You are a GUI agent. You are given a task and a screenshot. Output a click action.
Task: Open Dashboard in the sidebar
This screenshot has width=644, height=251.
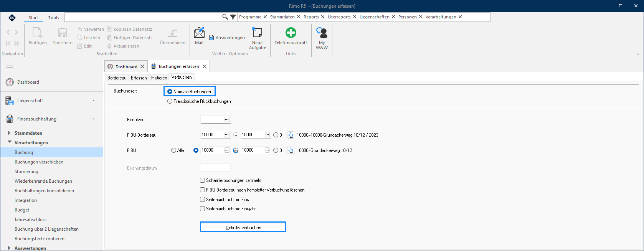(x=28, y=82)
